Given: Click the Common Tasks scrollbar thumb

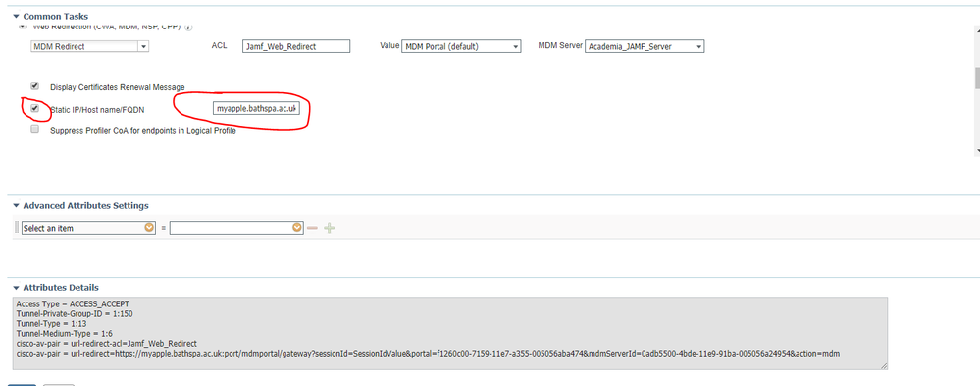Looking at the screenshot, I should (976, 79).
